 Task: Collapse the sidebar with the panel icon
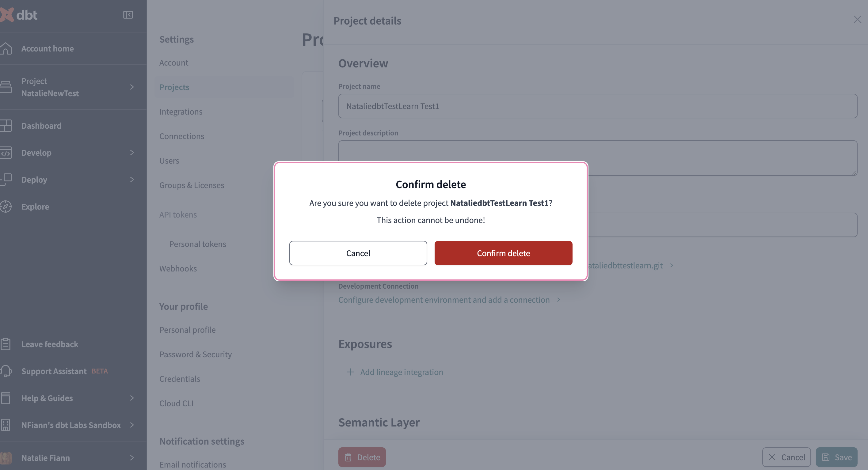pos(128,15)
